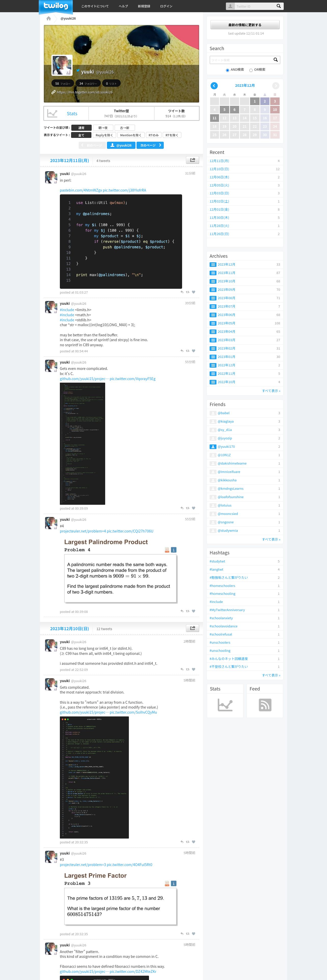Click the home icon beside @yuuki26
Viewport: 327px width, 980px height.
pyautogui.click(x=48, y=18)
